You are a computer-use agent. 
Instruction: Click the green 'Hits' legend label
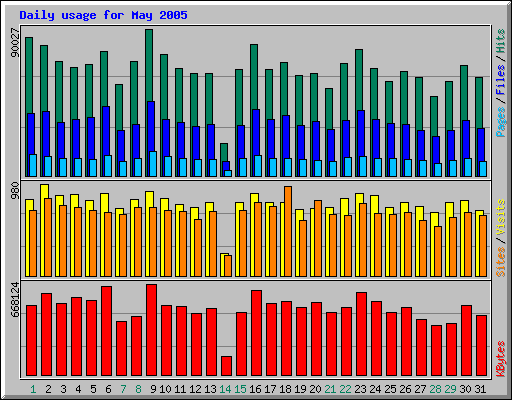click(x=501, y=41)
